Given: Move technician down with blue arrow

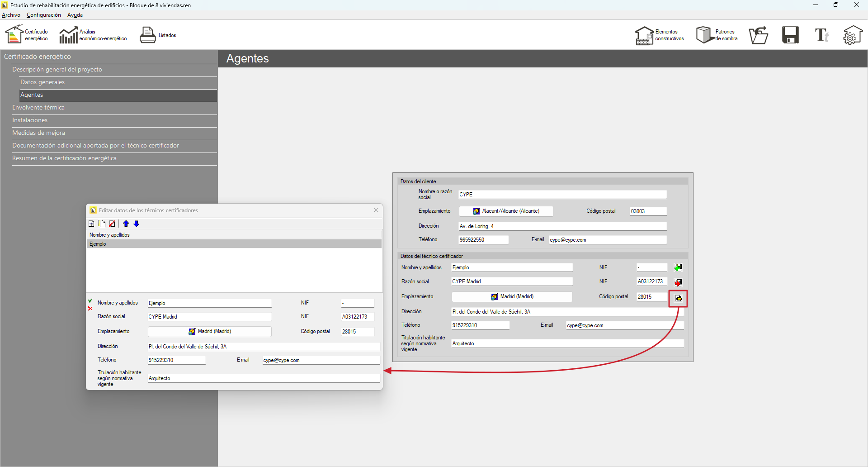Looking at the screenshot, I should pyautogui.click(x=136, y=224).
